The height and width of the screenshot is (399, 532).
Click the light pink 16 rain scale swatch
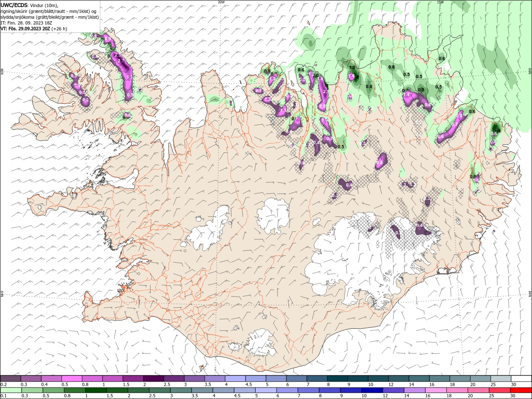[x=436, y=390]
